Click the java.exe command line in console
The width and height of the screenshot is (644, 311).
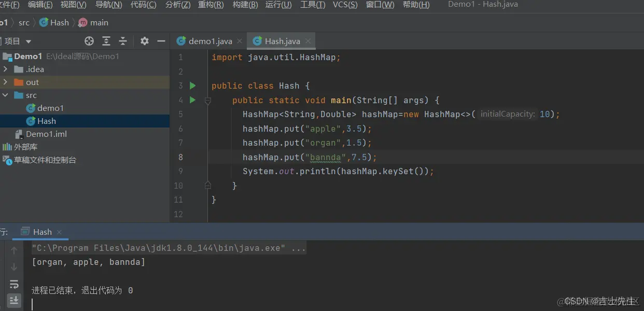(x=169, y=248)
